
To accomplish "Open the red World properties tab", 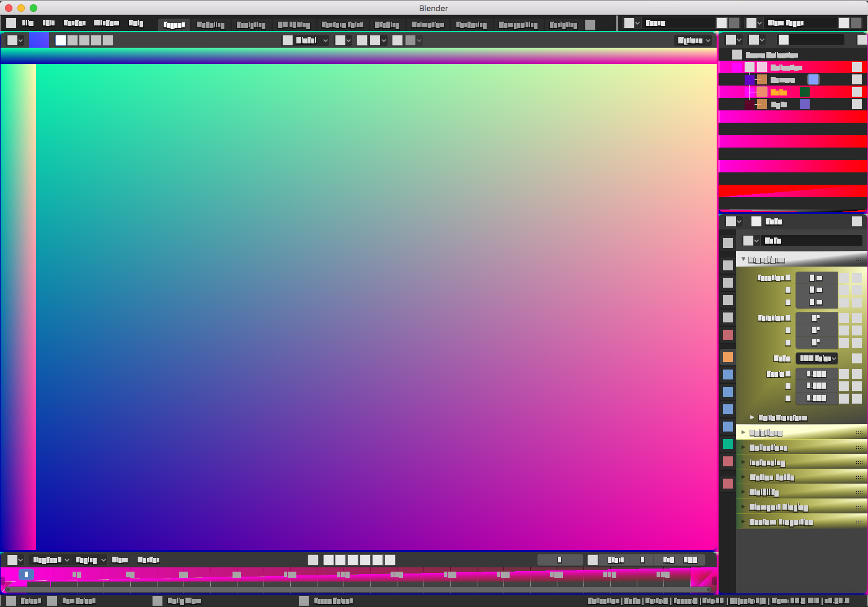I will [x=728, y=335].
